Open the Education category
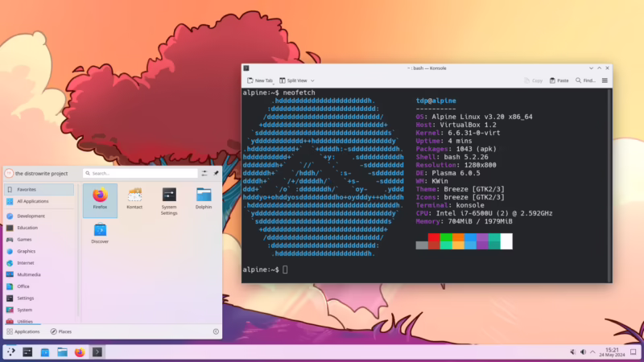This screenshot has width=644, height=362. tap(39, 228)
